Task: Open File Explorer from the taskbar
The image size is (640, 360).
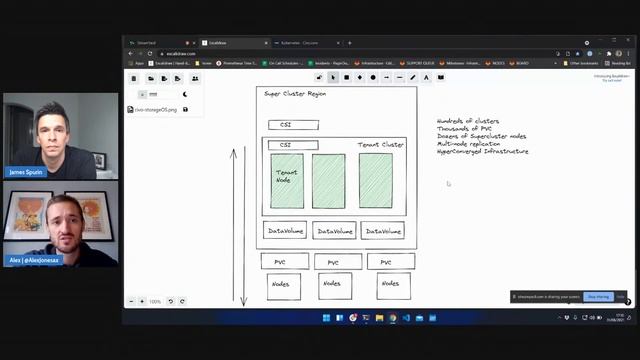Action: coord(380,318)
